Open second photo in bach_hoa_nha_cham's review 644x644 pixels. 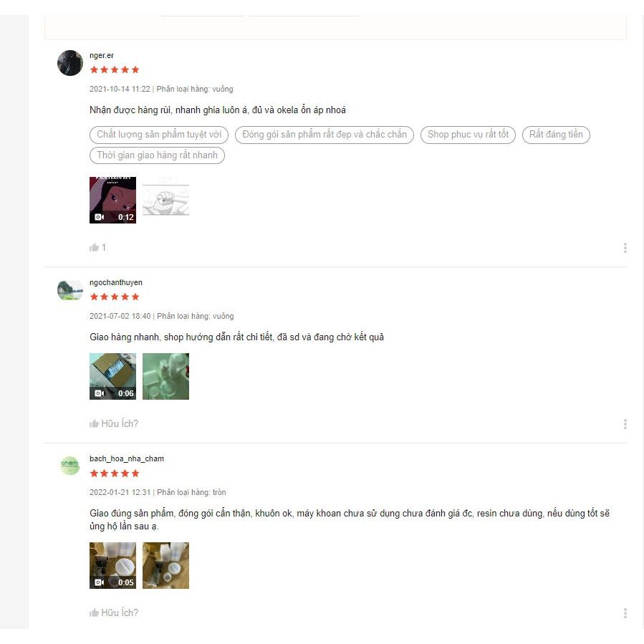[x=165, y=565]
